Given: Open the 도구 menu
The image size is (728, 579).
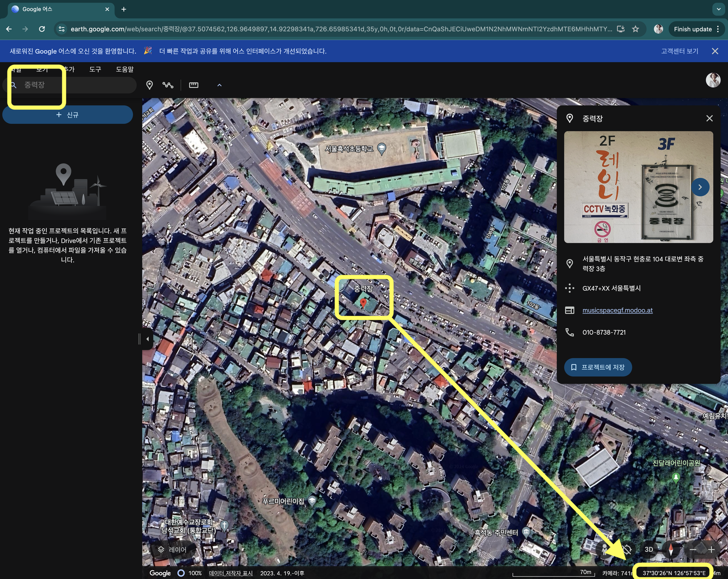Looking at the screenshot, I should coord(95,69).
